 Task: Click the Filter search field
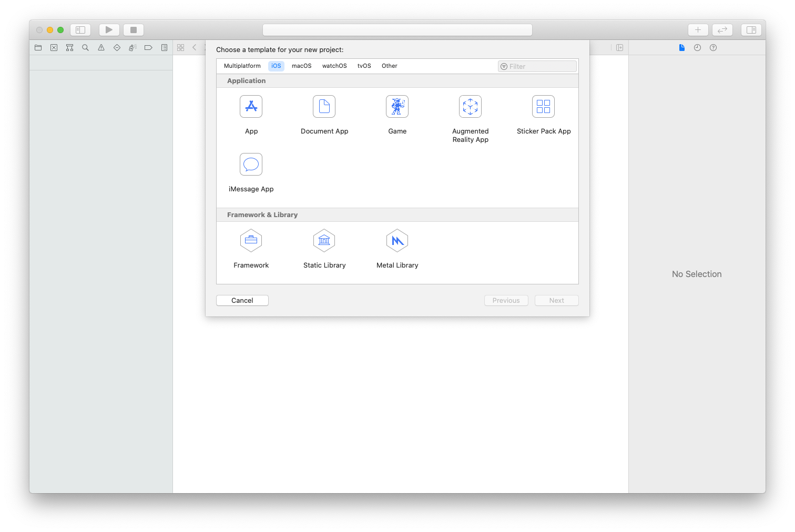click(537, 66)
